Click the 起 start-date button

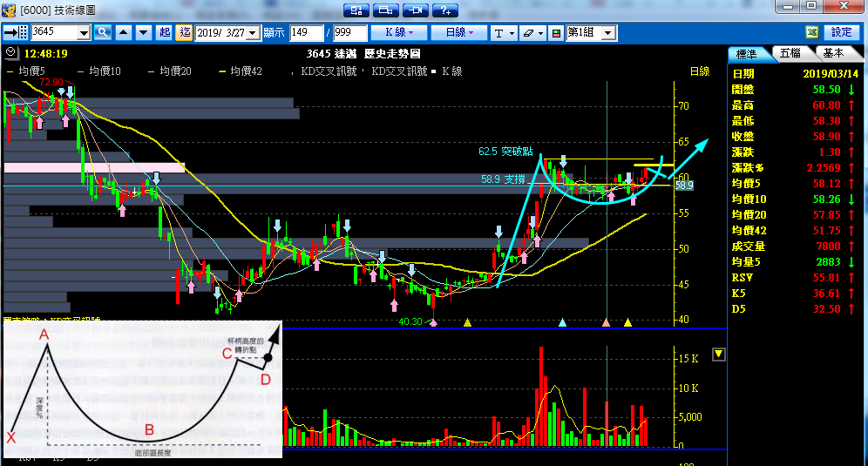165,32
